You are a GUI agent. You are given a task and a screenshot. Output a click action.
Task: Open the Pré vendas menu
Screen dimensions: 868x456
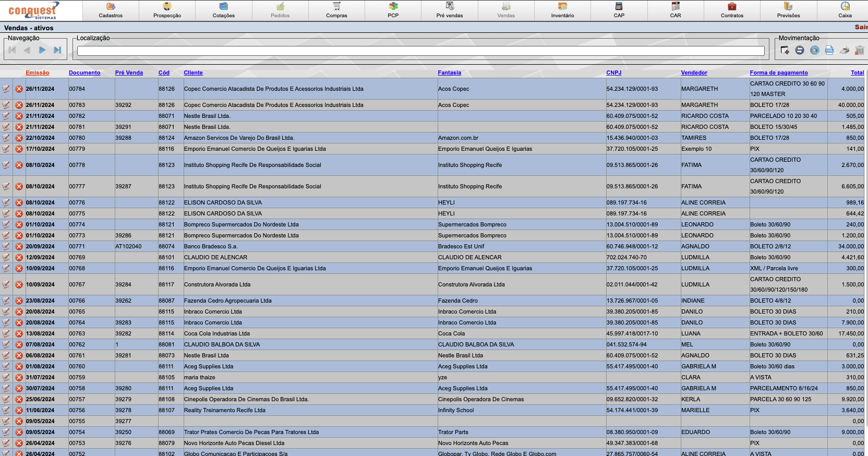coord(449,10)
